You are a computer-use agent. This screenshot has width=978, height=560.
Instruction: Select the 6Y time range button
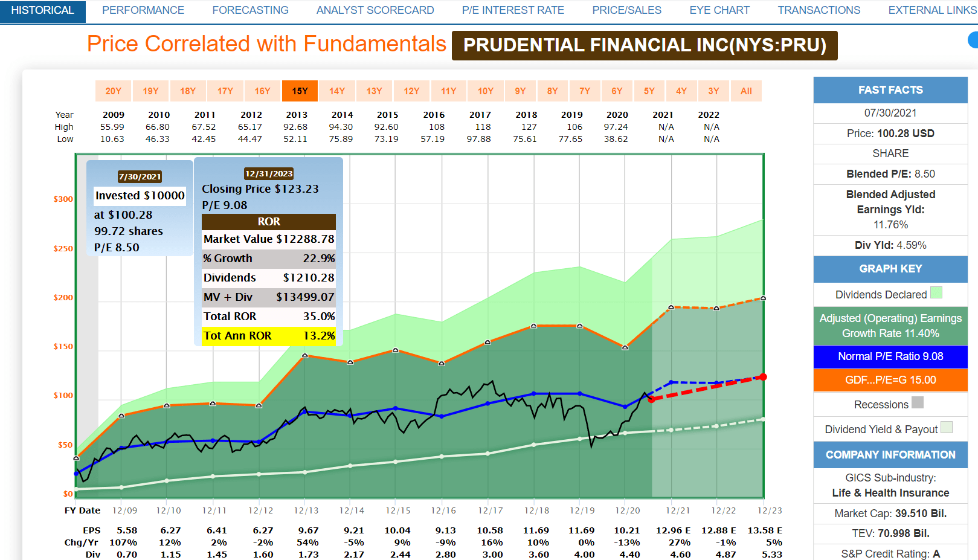[x=617, y=91]
